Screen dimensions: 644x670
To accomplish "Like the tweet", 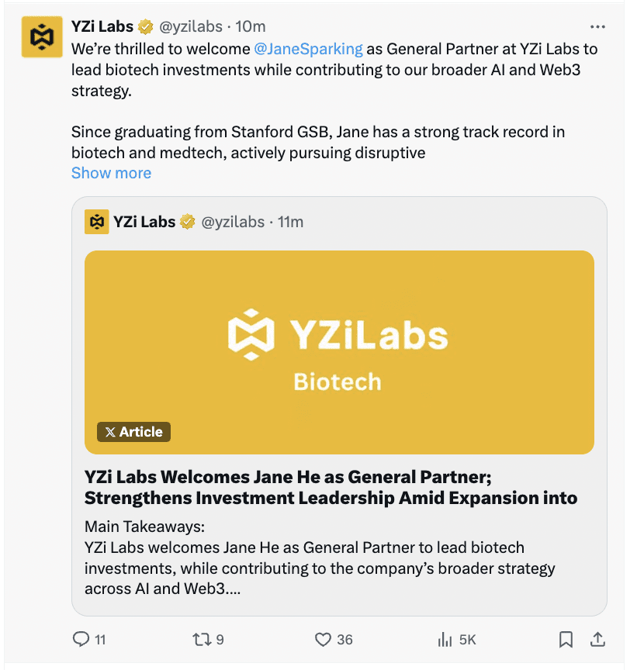I will [322, 640].
